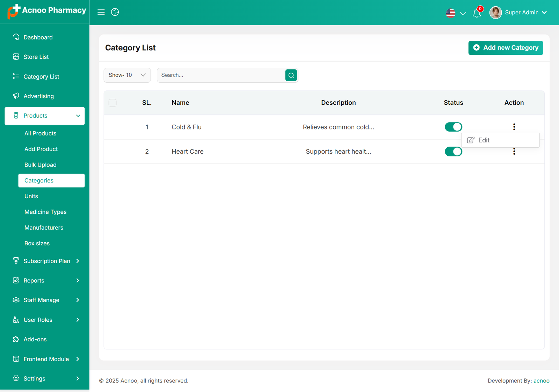This screenshot has height=392, width=559.
Task: Open Medicine Types in the sidebar
Action: coord(45,212)
